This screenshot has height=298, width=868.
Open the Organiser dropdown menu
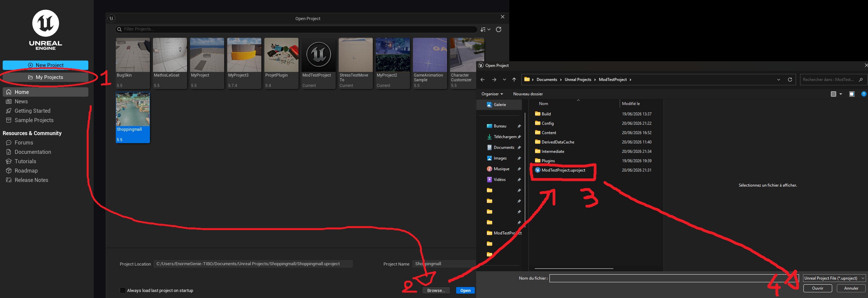click(x=492, y=94)
